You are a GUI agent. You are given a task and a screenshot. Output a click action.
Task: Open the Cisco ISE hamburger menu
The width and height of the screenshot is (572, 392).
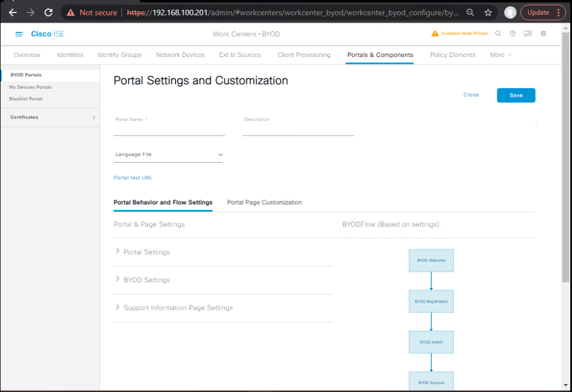coord(19,34)
